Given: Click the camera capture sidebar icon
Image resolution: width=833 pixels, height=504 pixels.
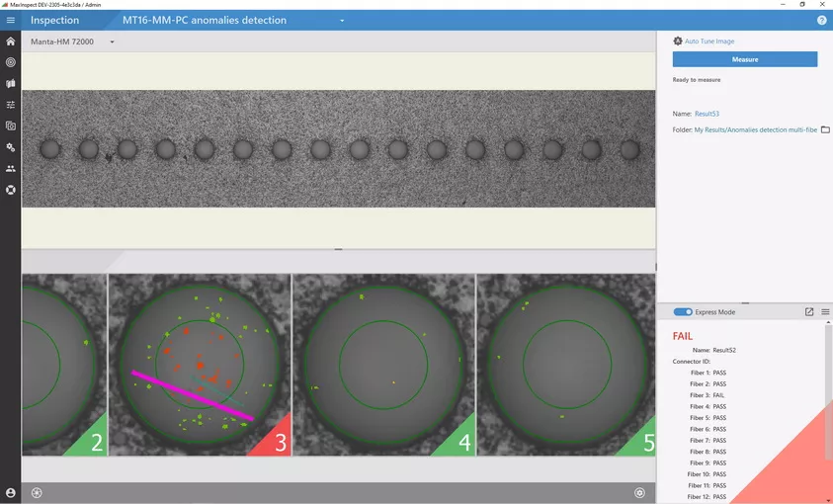Looking at the screenshot, I should [10, 126].
